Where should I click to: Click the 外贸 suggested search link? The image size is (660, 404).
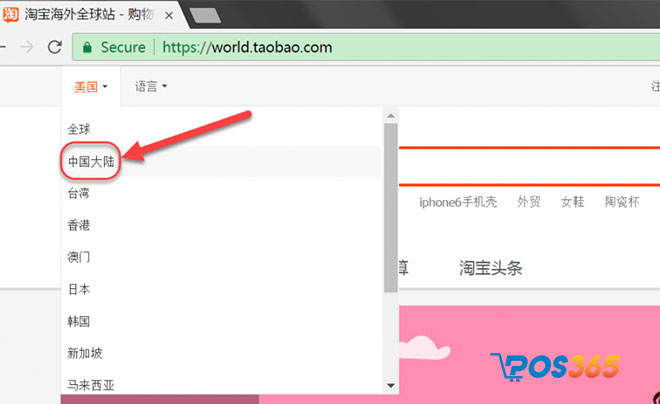[x=529, y=202]
